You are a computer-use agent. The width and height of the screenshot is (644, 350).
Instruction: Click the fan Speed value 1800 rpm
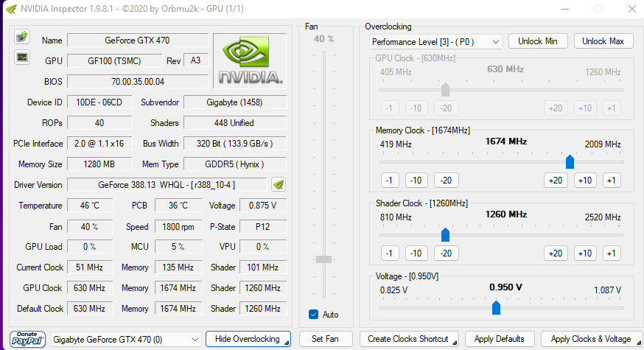pyautogui.click(x=178, y=226)
